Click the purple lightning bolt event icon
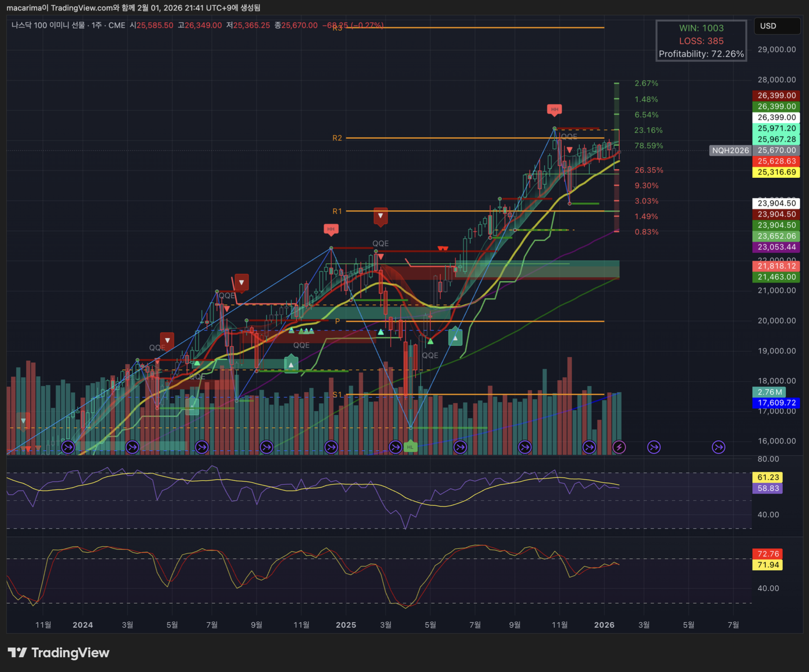The image size is (809, 672). pos(619,447)
